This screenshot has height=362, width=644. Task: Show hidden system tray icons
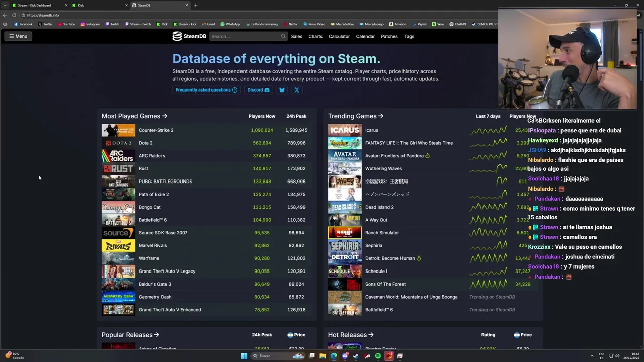coord(592,356)
